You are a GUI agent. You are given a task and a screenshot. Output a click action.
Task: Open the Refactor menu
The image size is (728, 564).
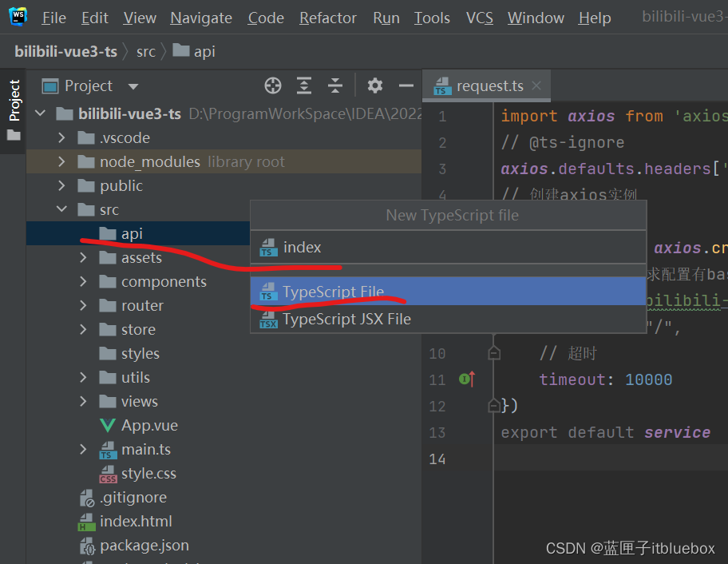click(x=328, y=18)
